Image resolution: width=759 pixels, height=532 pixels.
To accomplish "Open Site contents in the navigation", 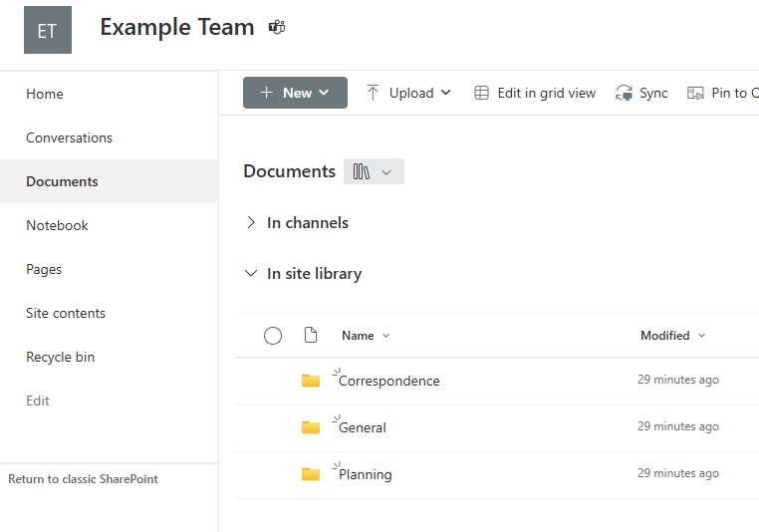I will point(66,313).
